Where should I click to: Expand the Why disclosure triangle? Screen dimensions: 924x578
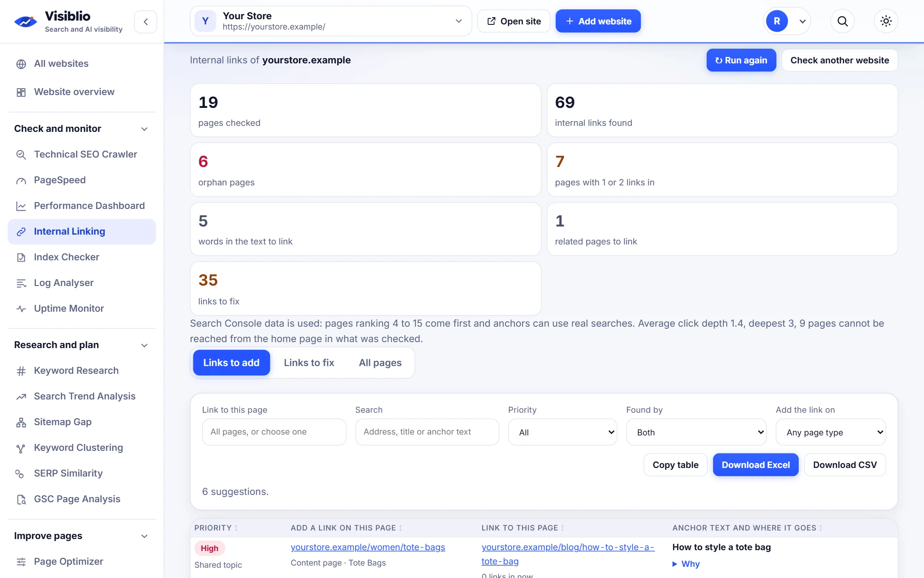tap(675, 564)
